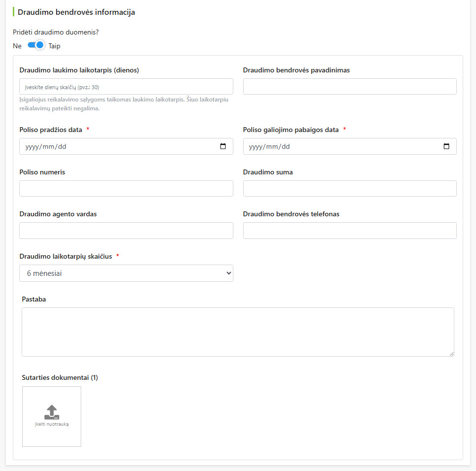
Task: Click the Sutarties dokumentai (1) heading
Action: [60, 377]
